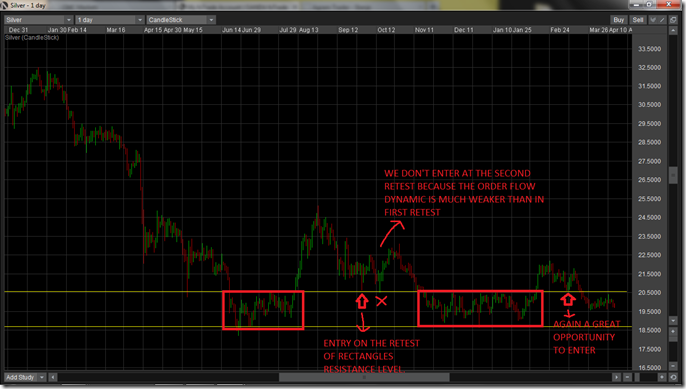Click the reset chart view icon
The image size is (686, 389).
673,377
